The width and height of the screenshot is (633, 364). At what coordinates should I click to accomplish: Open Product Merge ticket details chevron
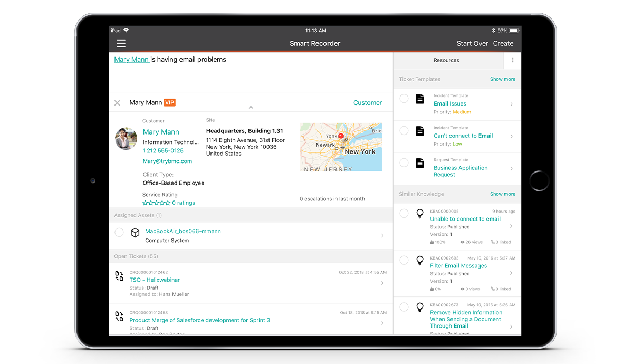[382, 323]
